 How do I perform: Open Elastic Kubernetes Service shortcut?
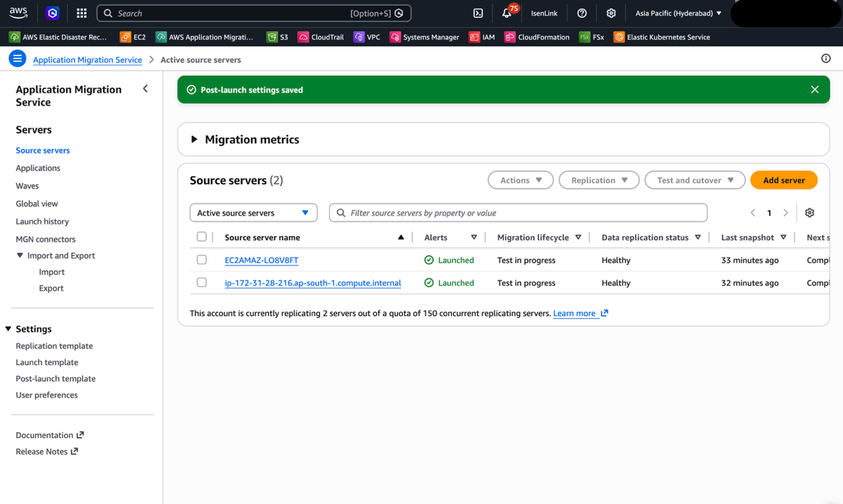pos(662,37)
